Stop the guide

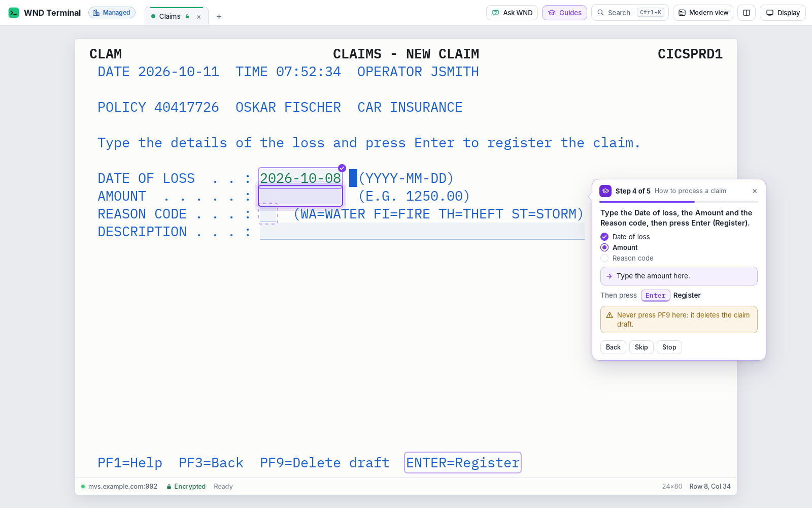point(669,347)
